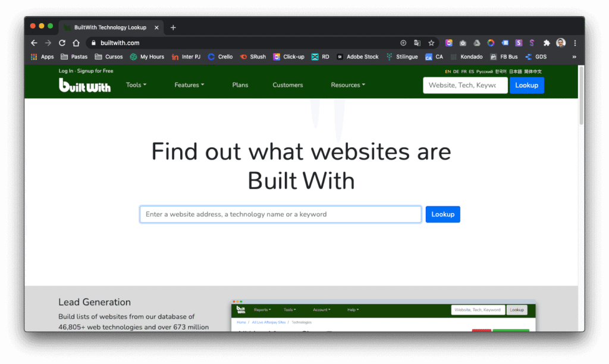Click the page vertical scrollbar

click(x=582, y=96)
